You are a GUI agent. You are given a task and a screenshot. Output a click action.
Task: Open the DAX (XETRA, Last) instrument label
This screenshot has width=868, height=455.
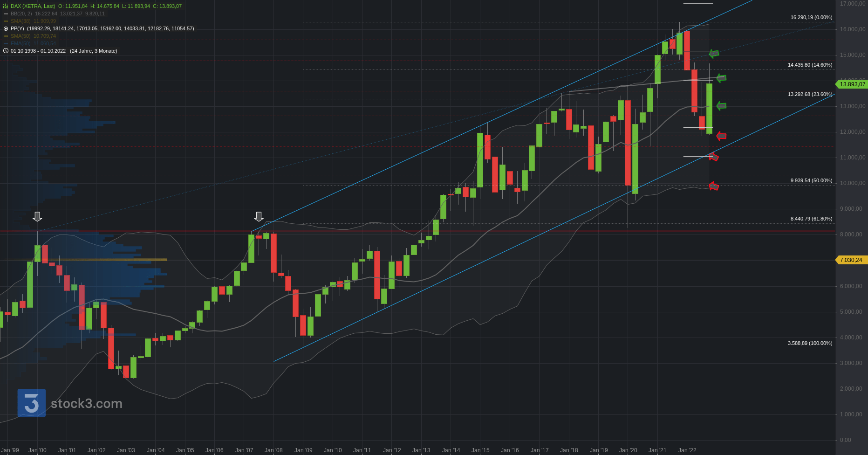click(33, 6)
